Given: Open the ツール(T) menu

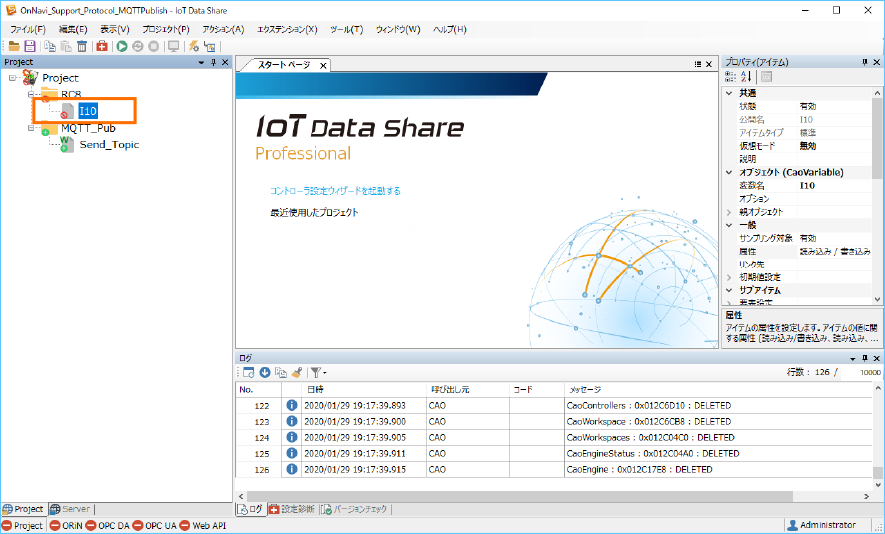Looking at the screenshot, I should [x=346, y=29].
